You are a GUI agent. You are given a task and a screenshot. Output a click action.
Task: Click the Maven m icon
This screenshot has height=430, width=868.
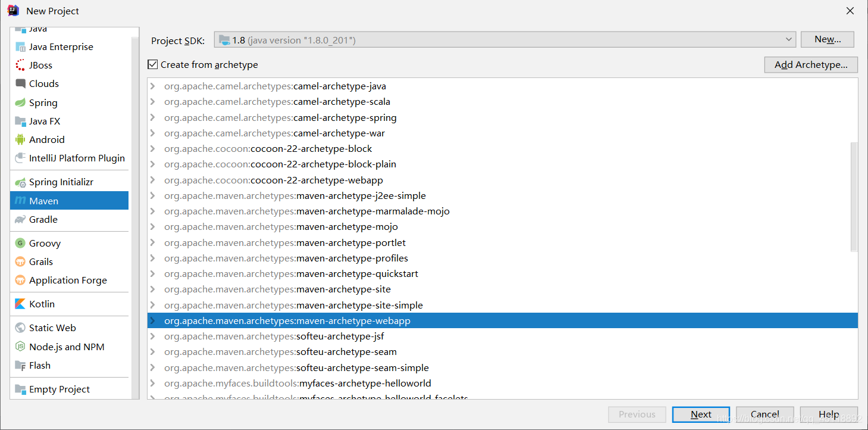pos(20,201)
